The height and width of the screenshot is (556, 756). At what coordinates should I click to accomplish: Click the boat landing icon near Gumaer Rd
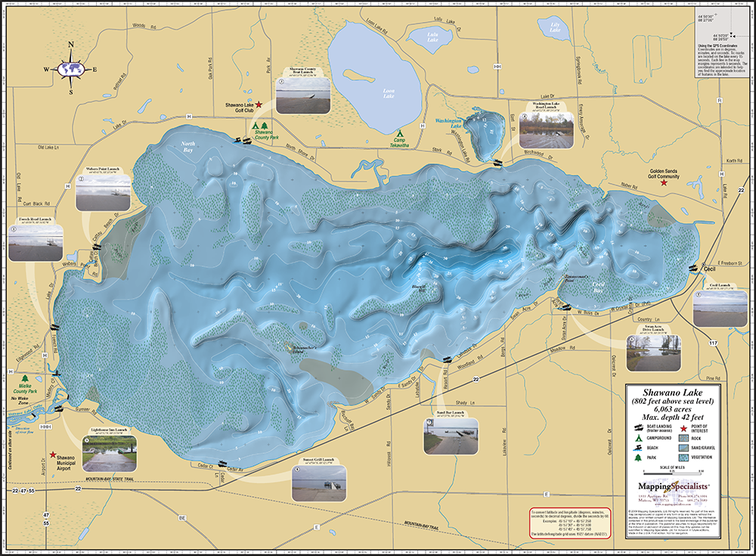59,408
